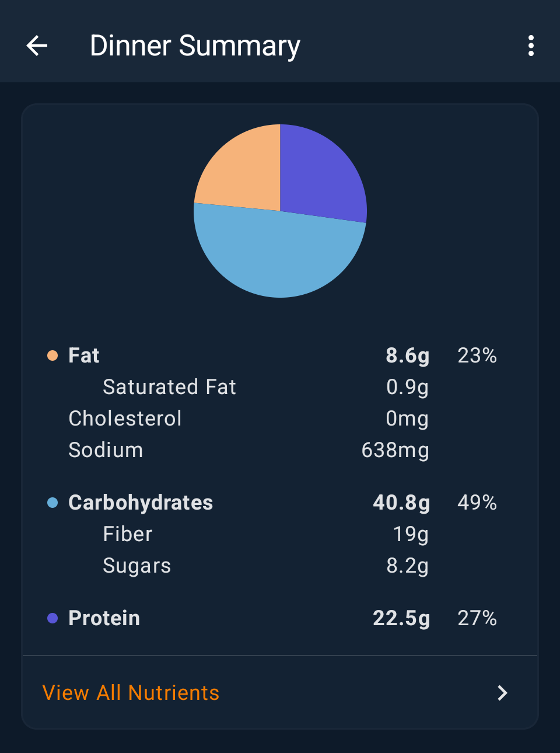Tap the back arrow icon
Viewport: 560px width, 753px height.
[x=37, y=46]
